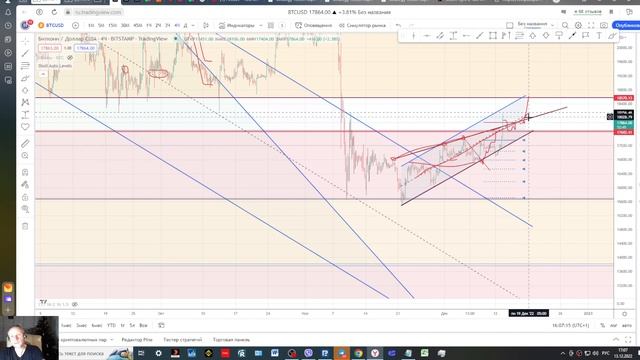Select vertical line in favorites drawing bar
The height and width of the screenshot is (360, 640).
tap(413, 36)
